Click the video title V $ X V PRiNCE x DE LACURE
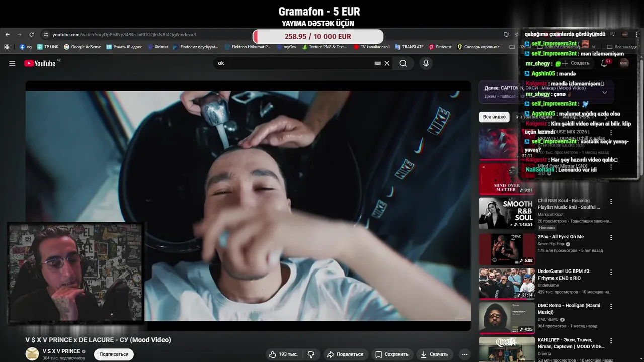 (98, 340)
